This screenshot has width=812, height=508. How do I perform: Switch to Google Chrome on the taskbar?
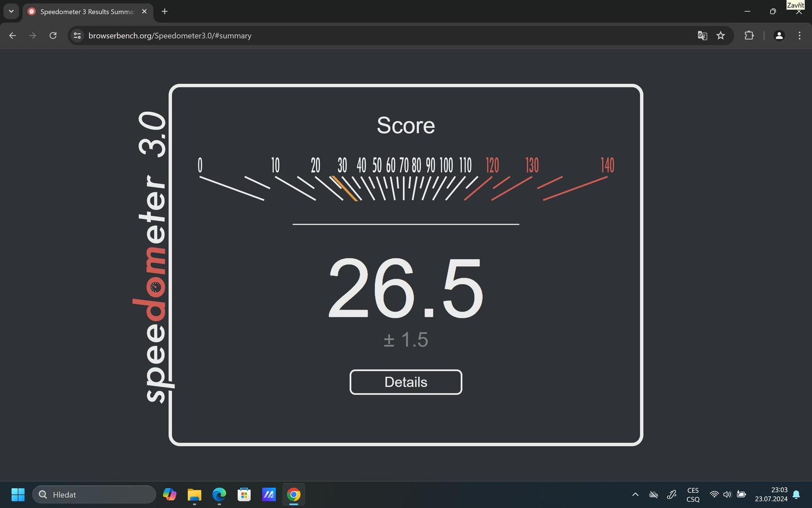(294, 494)
